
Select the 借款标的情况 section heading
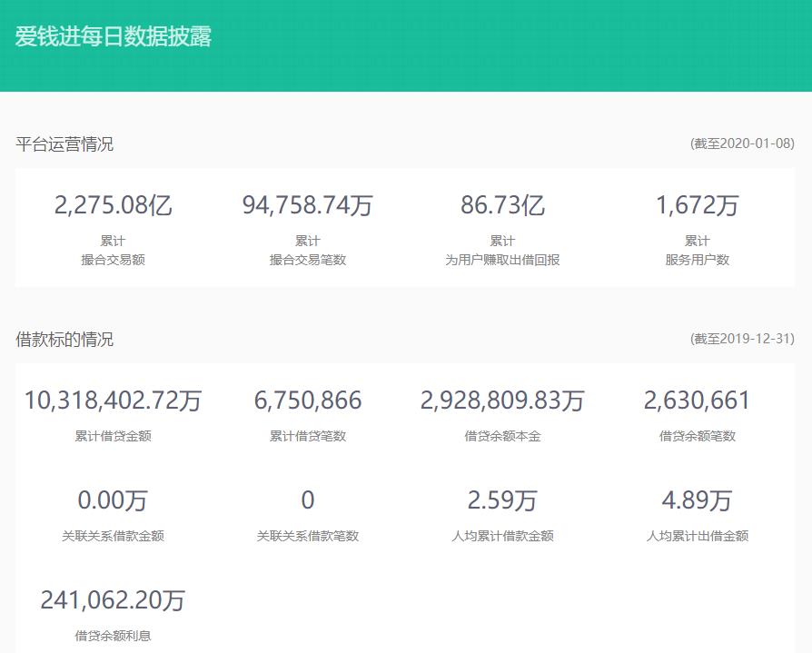(64, 340)
